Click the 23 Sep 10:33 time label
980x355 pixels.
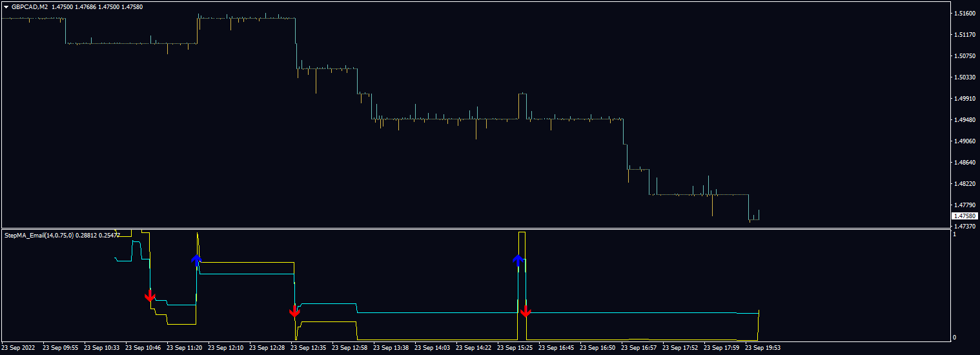click(x=101, y=347)
